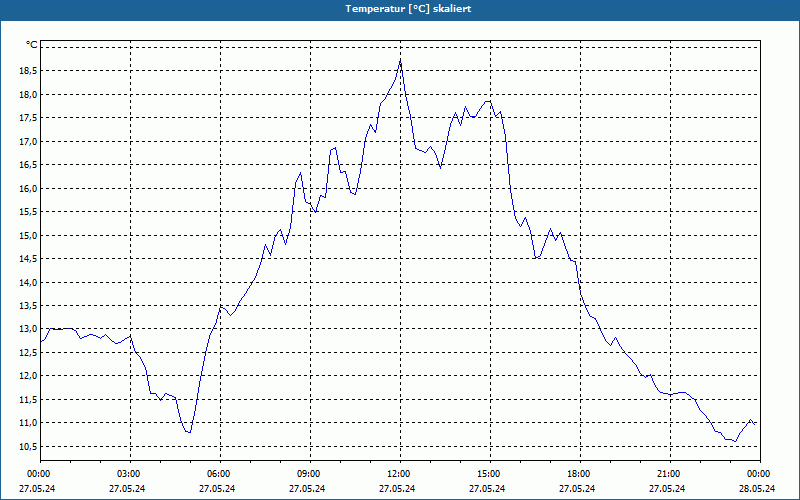The width and height of the screenshot is (800, 500).
Task: Click the 14,5 y-axis value
Action: (x=28, y=259)
